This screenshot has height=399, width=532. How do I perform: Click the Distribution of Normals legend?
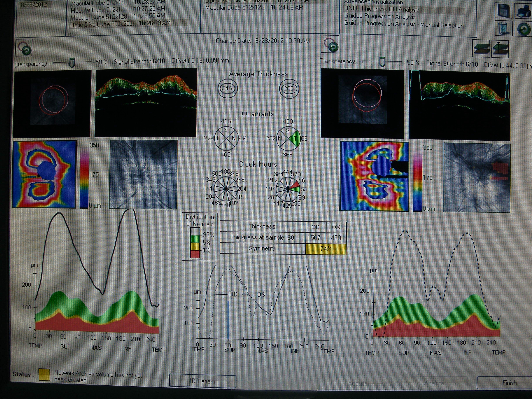(x=200, y=237)
